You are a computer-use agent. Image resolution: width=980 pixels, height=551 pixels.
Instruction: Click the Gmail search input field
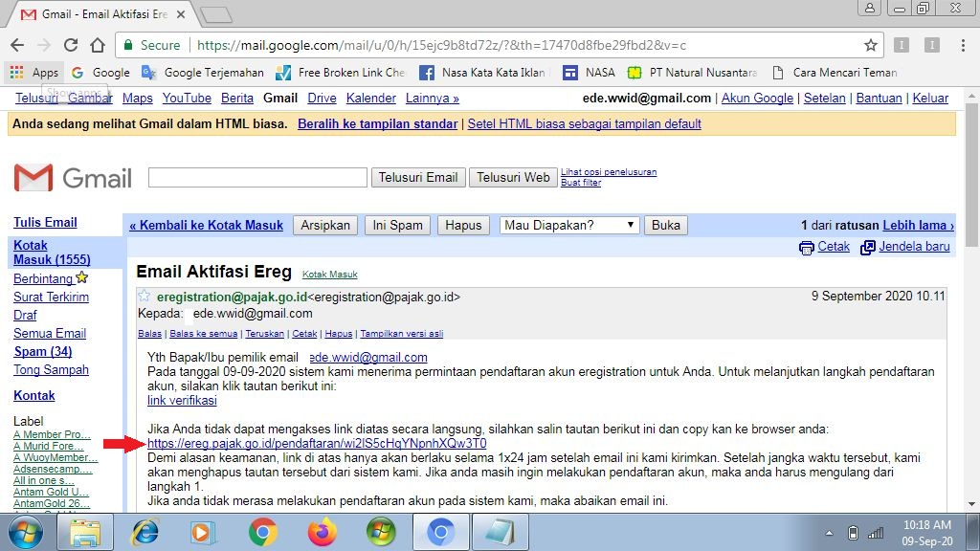point(257,177)
